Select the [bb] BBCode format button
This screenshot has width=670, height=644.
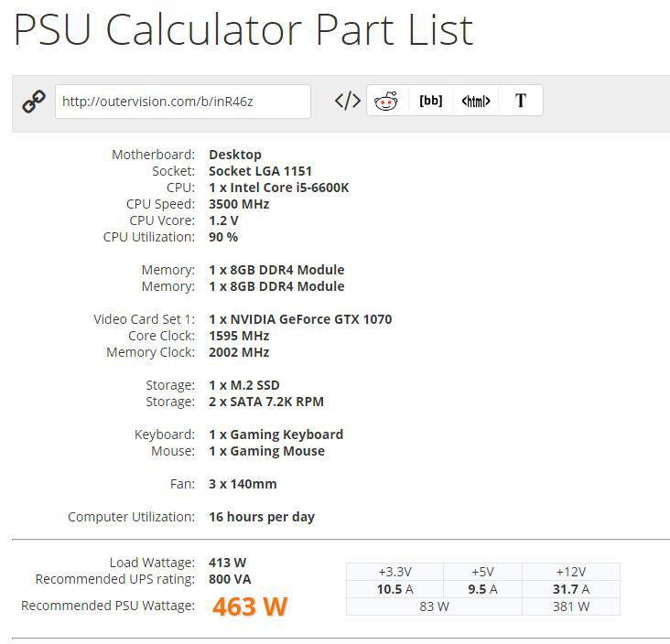click(x=431, y=101)
